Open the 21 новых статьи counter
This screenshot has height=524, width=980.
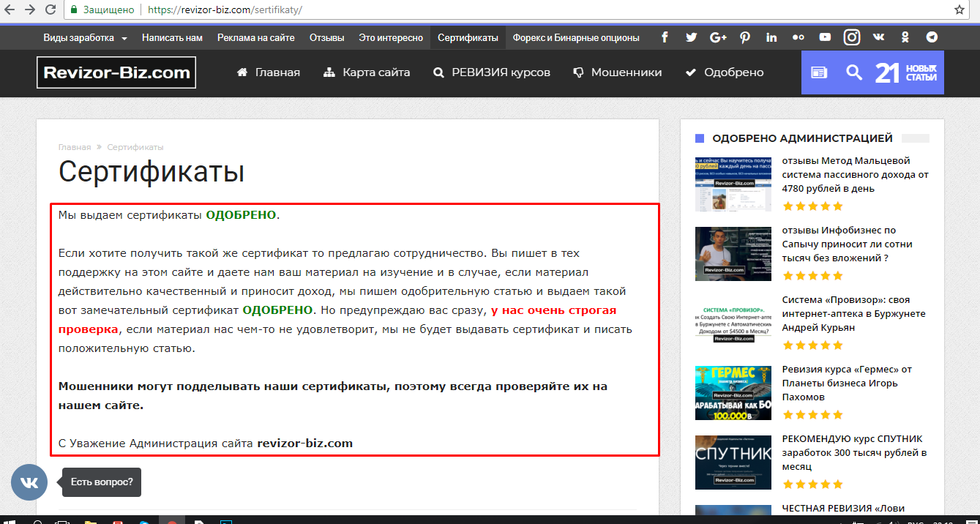pyautogui.click(x=905, y=72)
